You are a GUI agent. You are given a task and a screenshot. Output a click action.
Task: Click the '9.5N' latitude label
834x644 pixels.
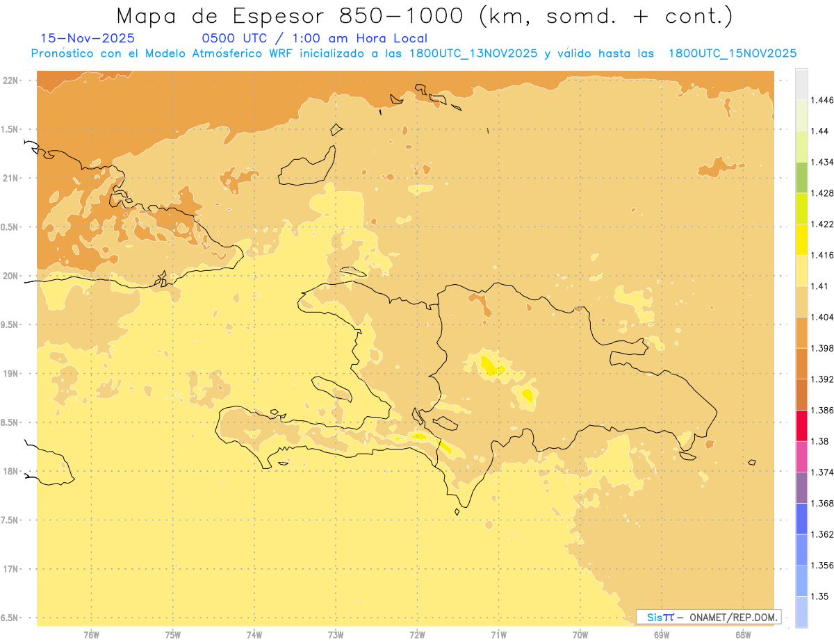pos(10,324)
